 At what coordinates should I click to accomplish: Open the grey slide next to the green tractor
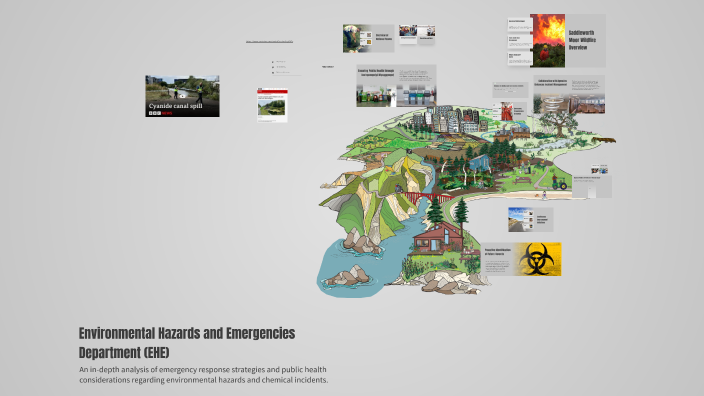(592, 186)
